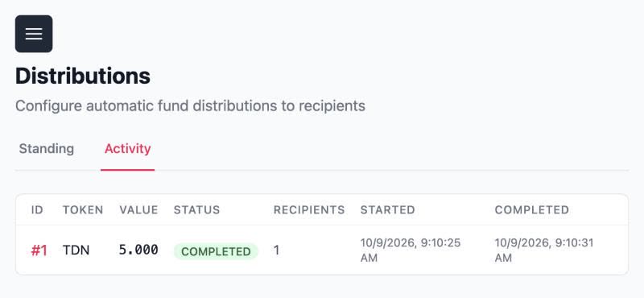Switch to the Standing tab
This screenshot has width=644, height=298.
(x=47, y=148)
